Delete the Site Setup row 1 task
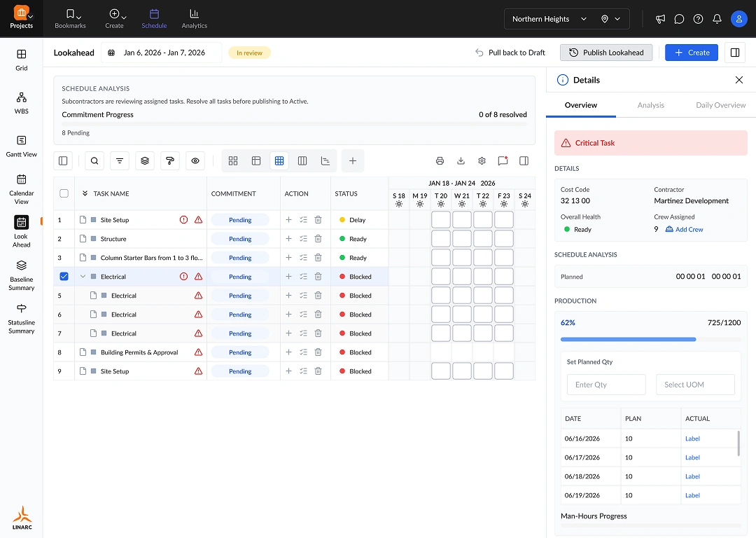 [x=318, y=220]
